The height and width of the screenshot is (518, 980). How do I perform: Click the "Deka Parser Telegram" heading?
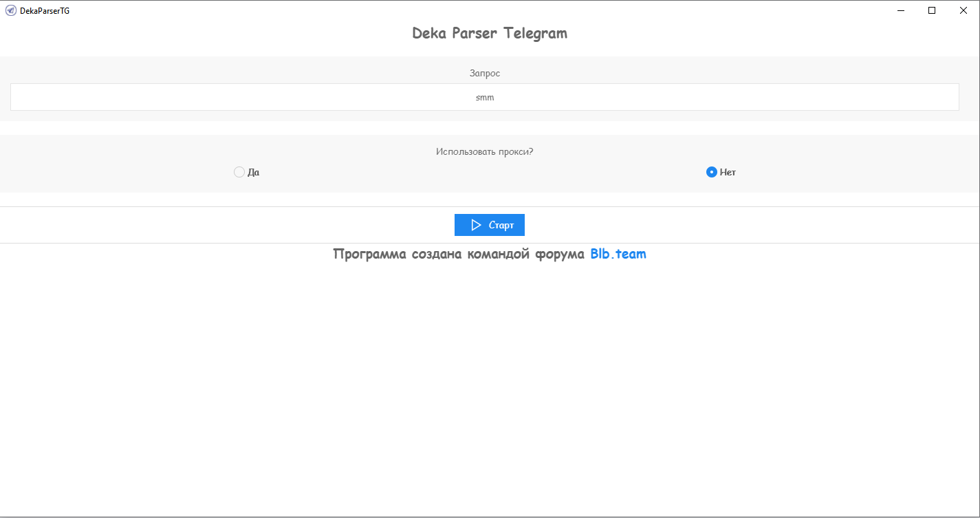pos(490,33)
